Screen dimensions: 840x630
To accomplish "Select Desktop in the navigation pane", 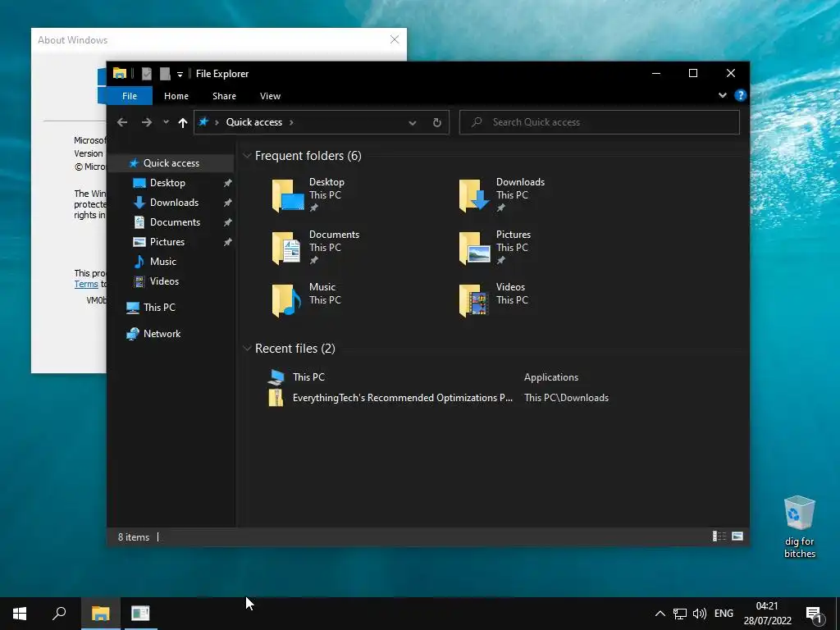I will tap(167, 183).
